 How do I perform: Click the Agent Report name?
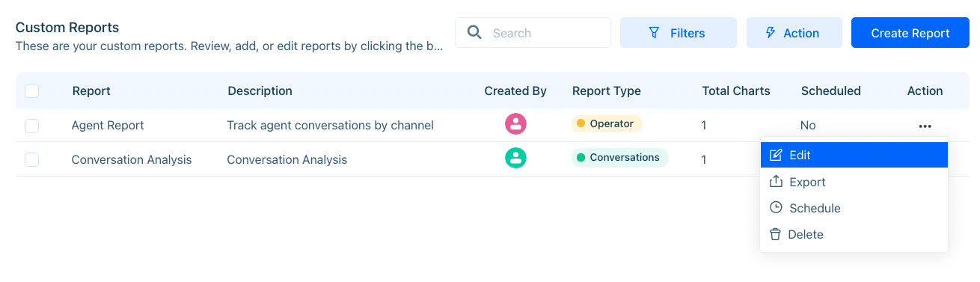(x=108, y=126)
